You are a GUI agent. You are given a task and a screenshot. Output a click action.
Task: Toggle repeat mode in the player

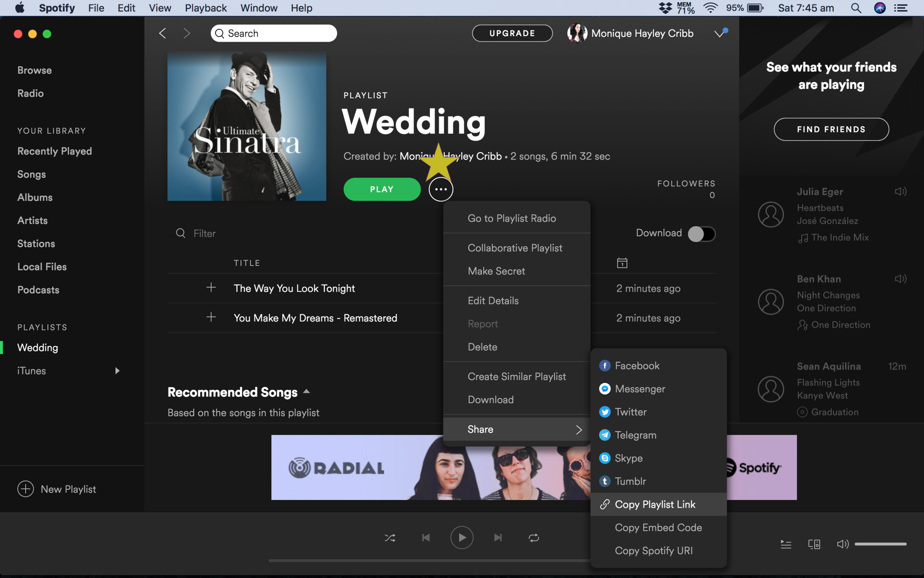[x=534, y=538]
